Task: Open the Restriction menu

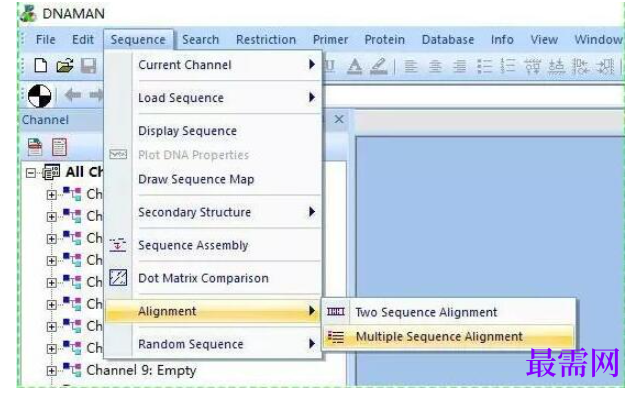Action: (266, 39)
